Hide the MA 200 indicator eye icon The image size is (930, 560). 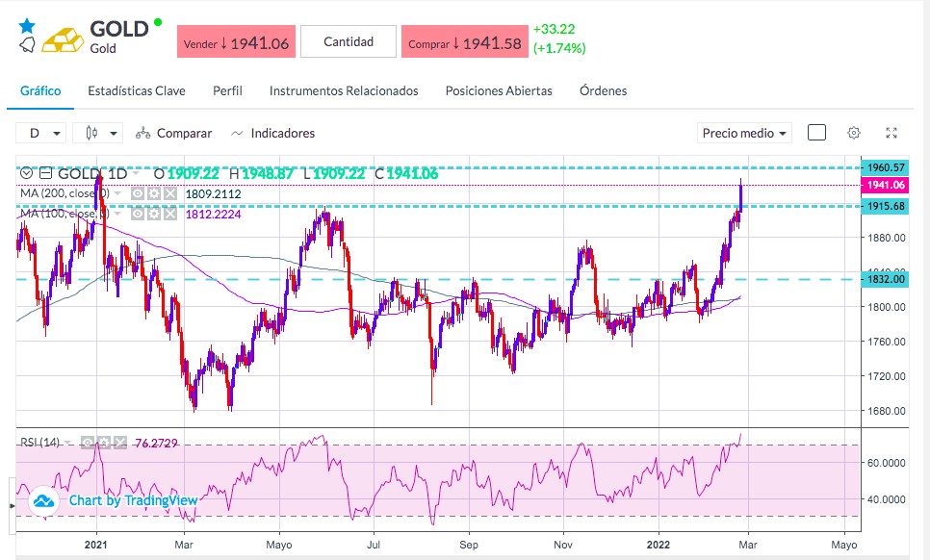[138, 193]
